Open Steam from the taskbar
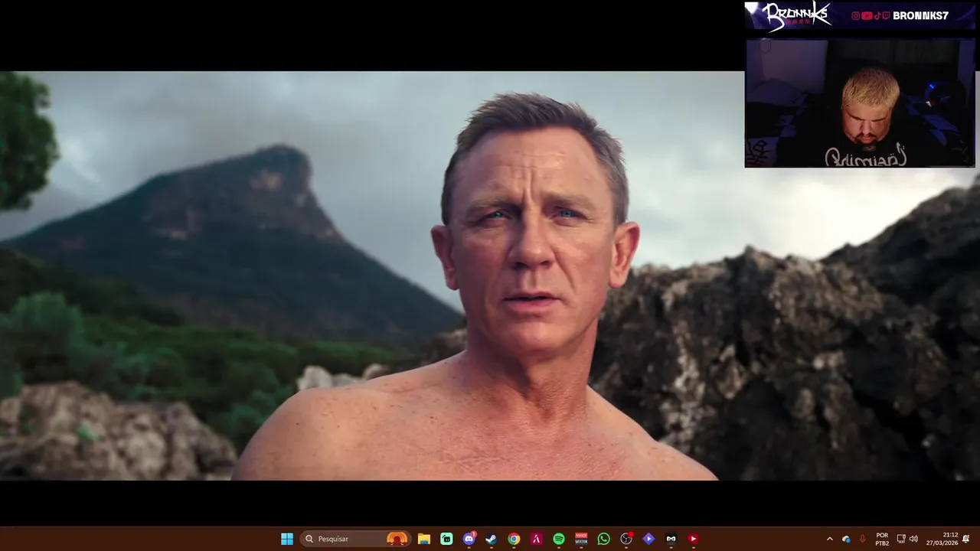980x551 pixels. (x=491, y=539)
